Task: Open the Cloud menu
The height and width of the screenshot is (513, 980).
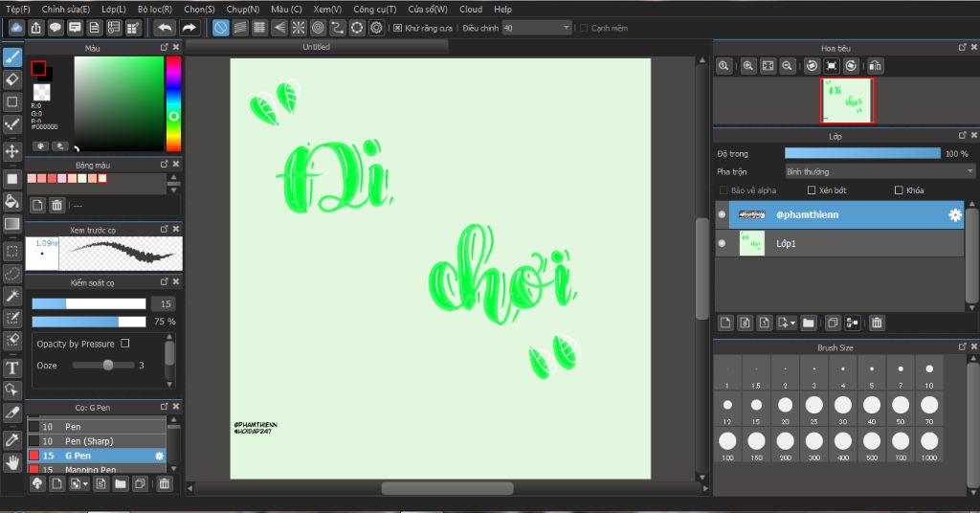Action: click(x=471, y=10)
